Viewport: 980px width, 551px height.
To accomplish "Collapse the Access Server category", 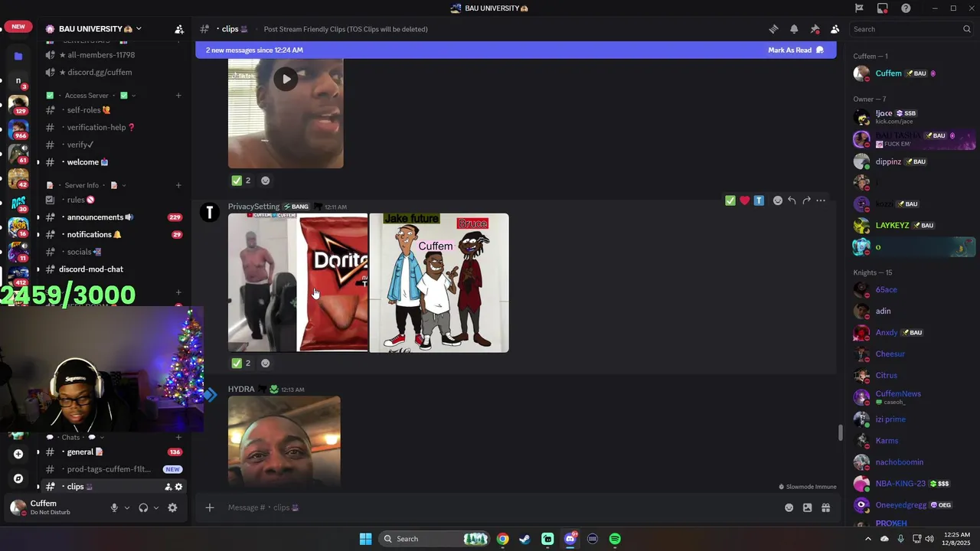I will point(90,96).
